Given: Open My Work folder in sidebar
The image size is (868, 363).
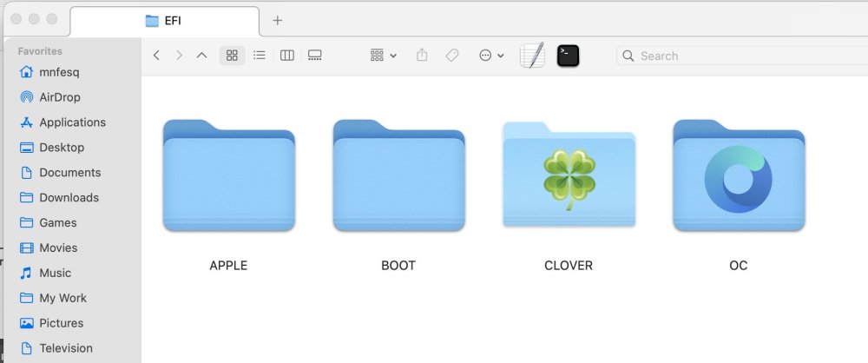Looking at the screenshot, I should pos(53,298).
